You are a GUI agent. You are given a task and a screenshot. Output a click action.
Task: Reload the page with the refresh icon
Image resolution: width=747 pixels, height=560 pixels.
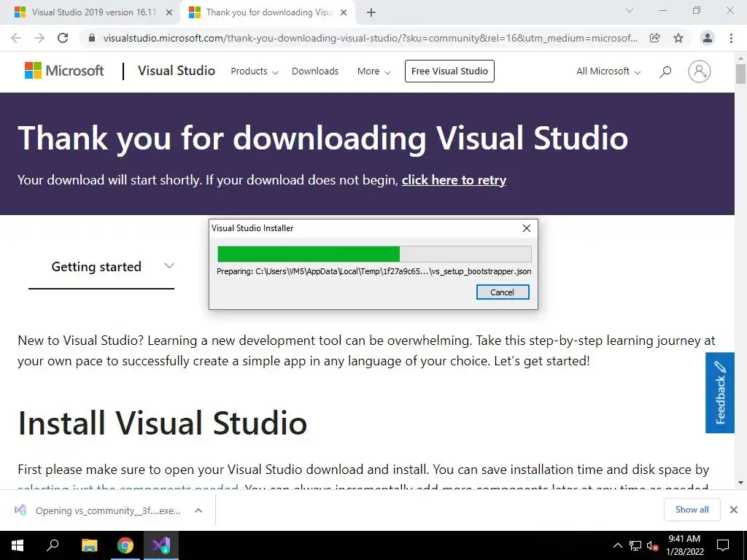pyautogui.click(x=63, y=38)
